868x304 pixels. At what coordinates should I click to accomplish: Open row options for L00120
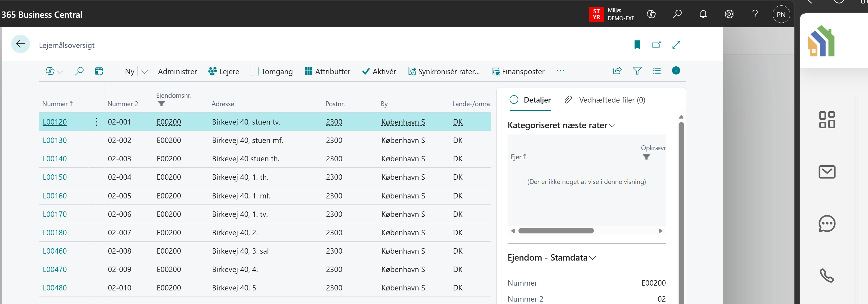(97, 122)
